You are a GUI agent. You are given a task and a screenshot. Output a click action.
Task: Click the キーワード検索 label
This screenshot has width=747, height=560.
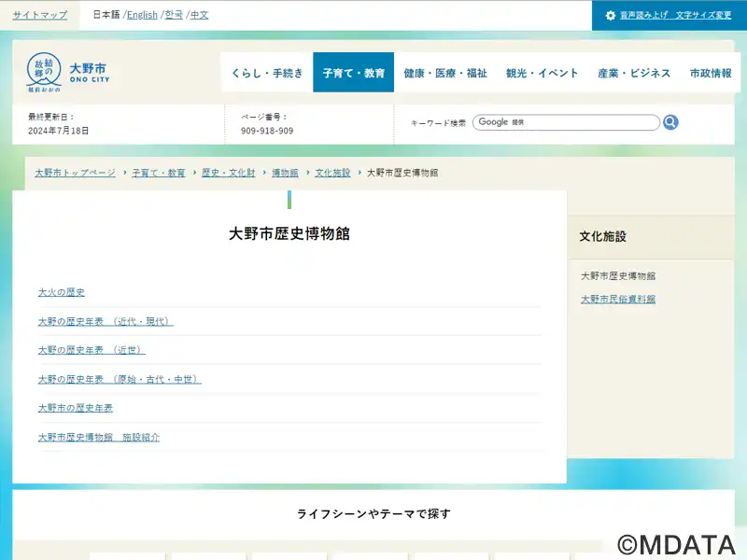point(438,123)
